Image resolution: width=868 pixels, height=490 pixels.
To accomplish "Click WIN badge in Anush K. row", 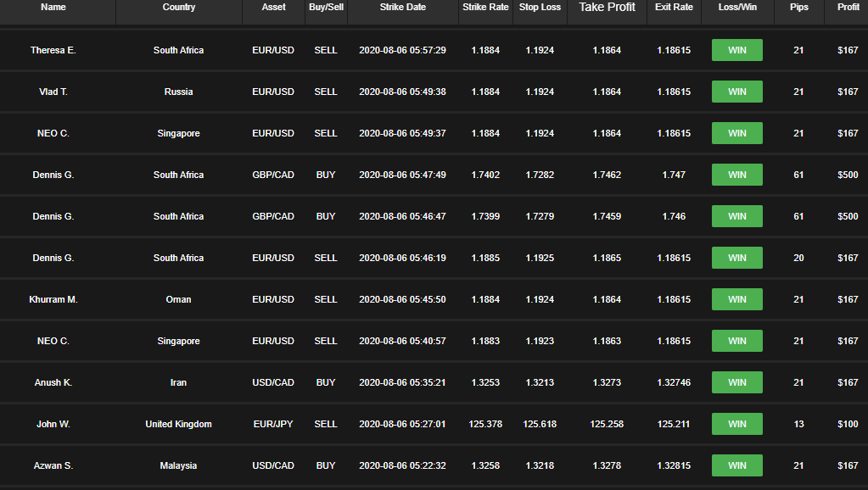I will coord(736,382).
